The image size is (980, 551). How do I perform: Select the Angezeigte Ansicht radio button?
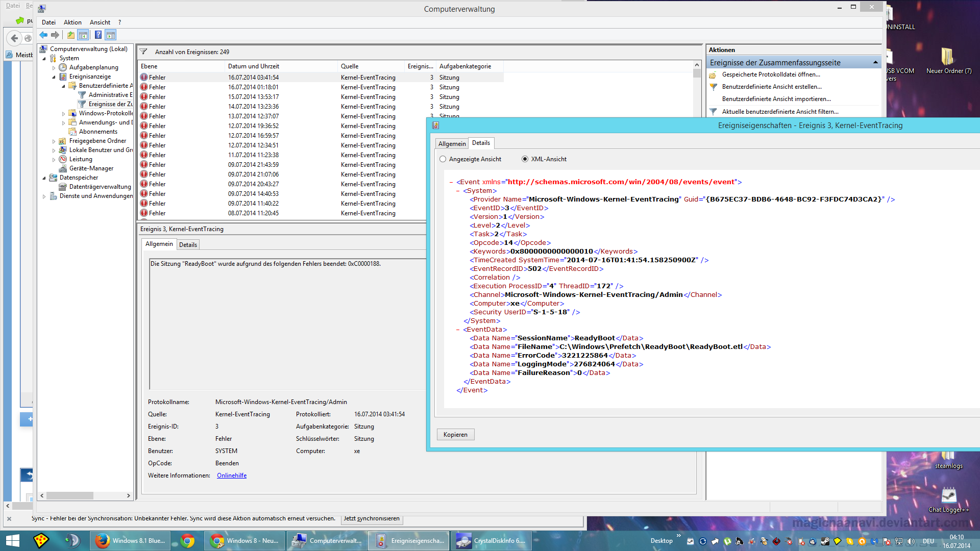click(443, 159)
